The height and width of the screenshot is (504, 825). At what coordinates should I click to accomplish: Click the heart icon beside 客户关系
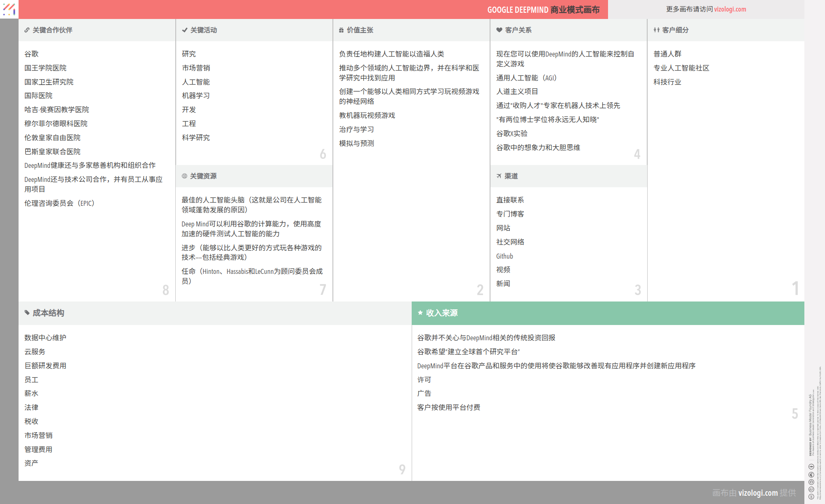499,30
